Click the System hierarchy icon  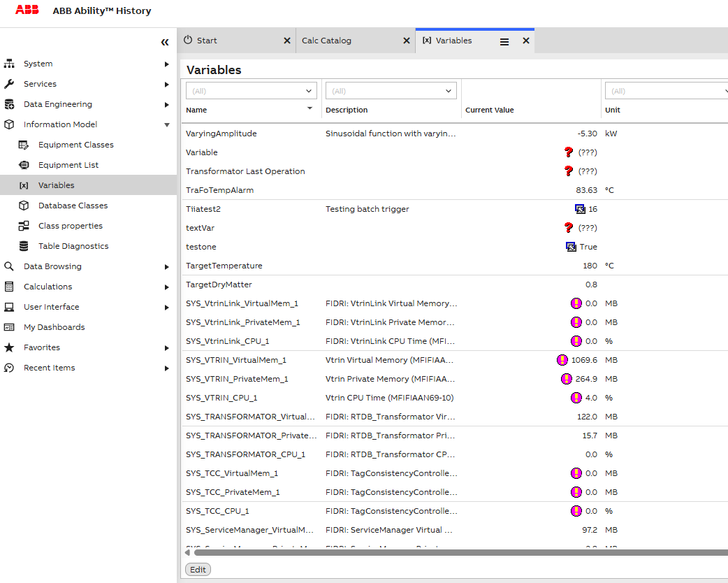[x=9, y=64]
